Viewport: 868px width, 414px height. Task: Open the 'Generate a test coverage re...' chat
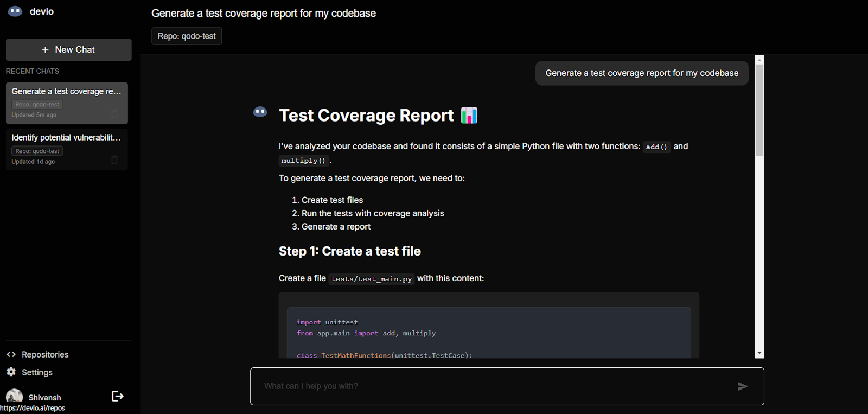tap(67, 103)
